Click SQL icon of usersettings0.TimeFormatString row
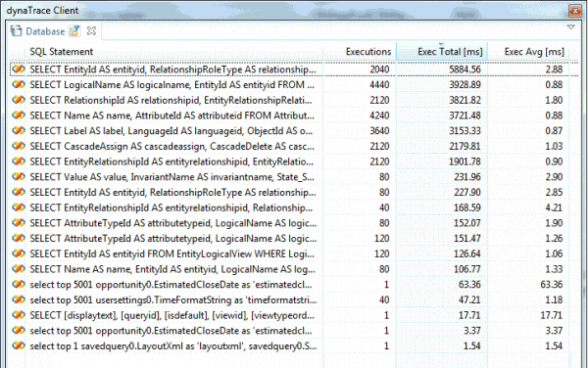 click(18, 299)
